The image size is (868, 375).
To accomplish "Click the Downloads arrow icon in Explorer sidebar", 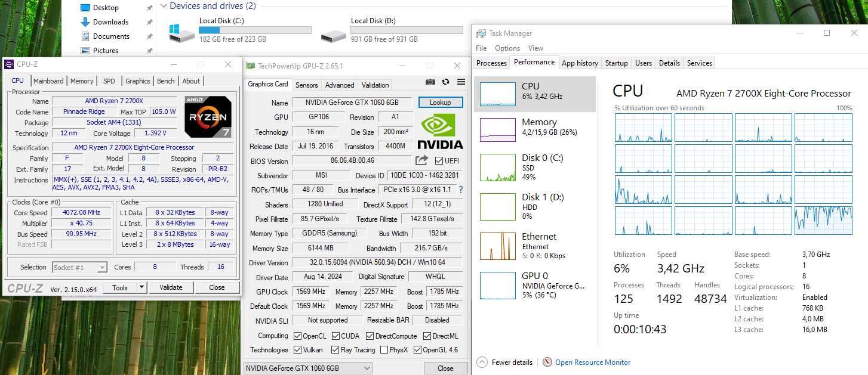I will click(x=85, y=22).
